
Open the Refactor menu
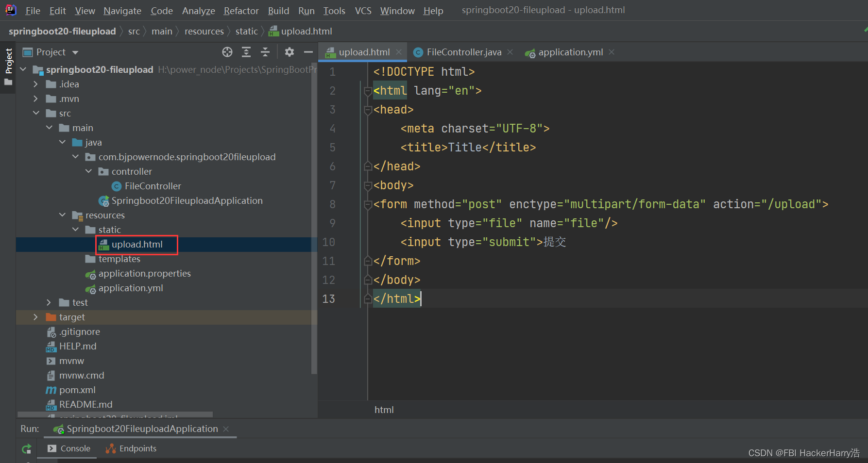point(241,11)
